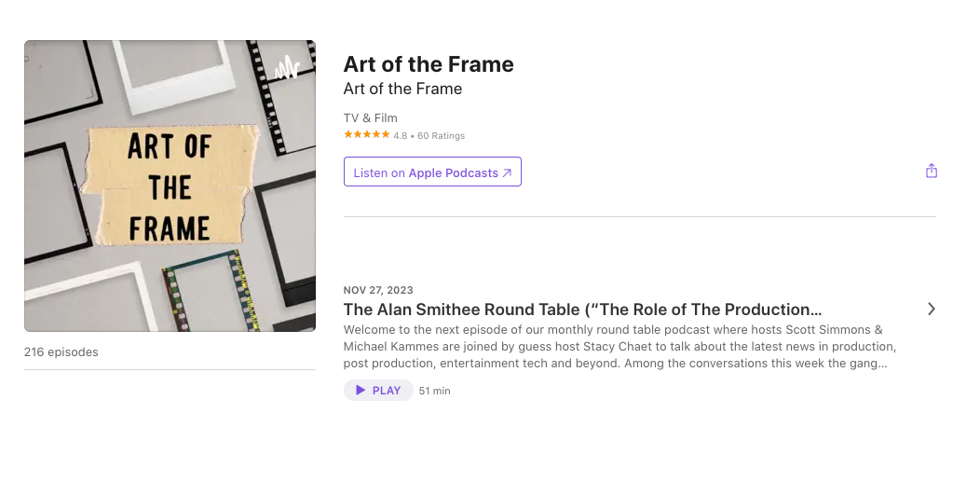The image size is (980, 482).
Task: Click the play triangle icon
Action: [x=361, y=391]
